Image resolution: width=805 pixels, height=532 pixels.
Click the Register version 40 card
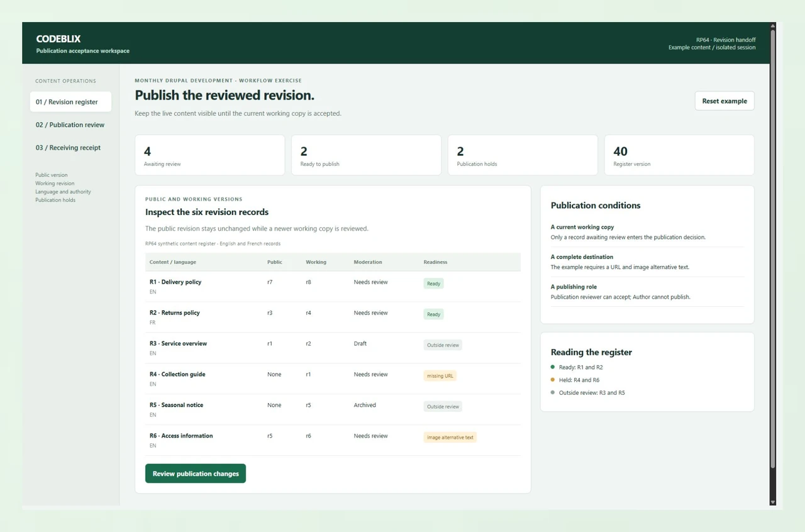[x=679, y=155]
